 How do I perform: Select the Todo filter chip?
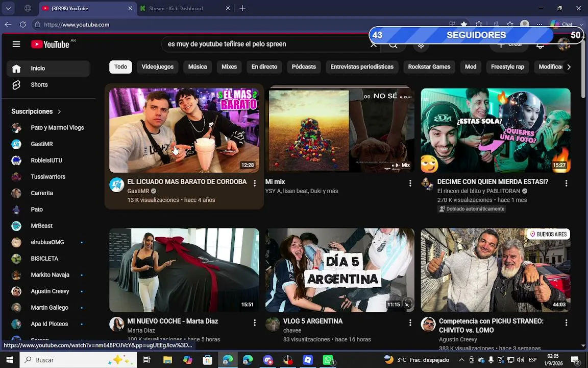(x=121, y=67)
